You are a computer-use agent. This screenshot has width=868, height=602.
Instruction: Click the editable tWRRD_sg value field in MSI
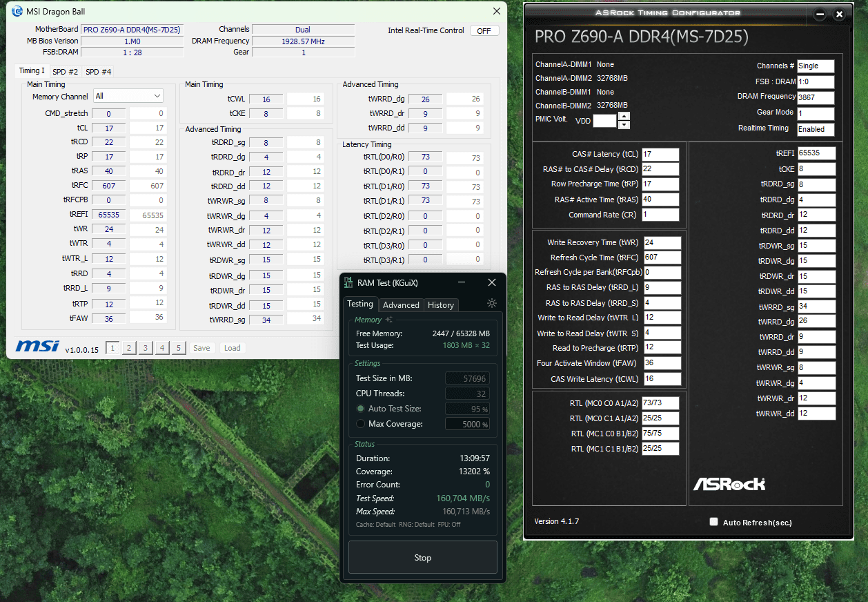pyautogui.click(x=306, y=318)
